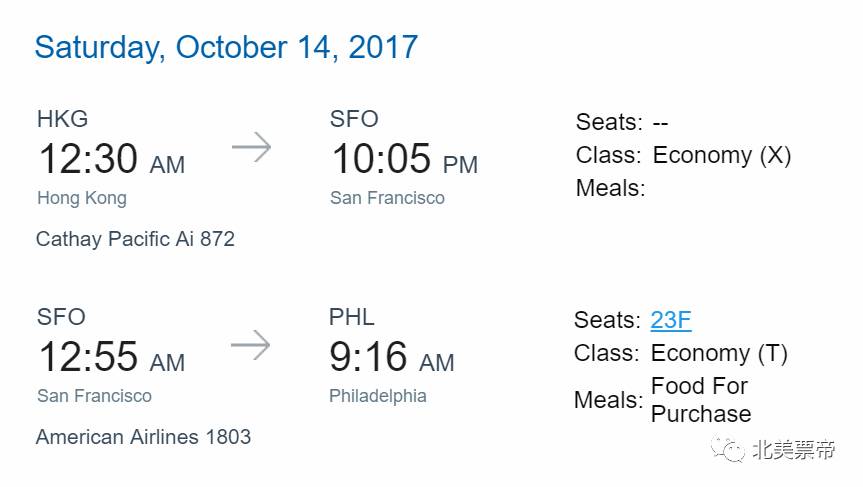The width and height of the screenshot is (863, 487).
Task: Click the 10:05 PM arrival time
Action: [403, 160]
